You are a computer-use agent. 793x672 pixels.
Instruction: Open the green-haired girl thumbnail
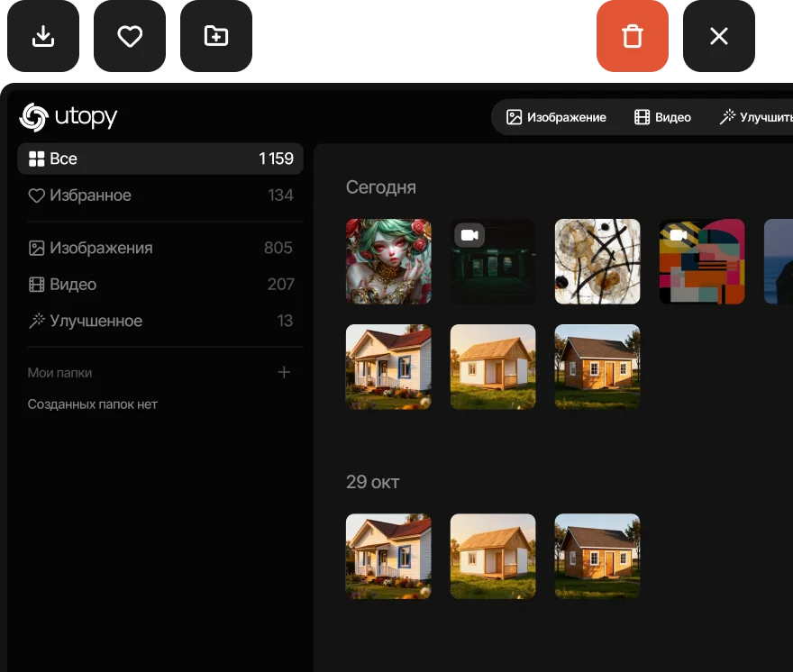point(388,261)
